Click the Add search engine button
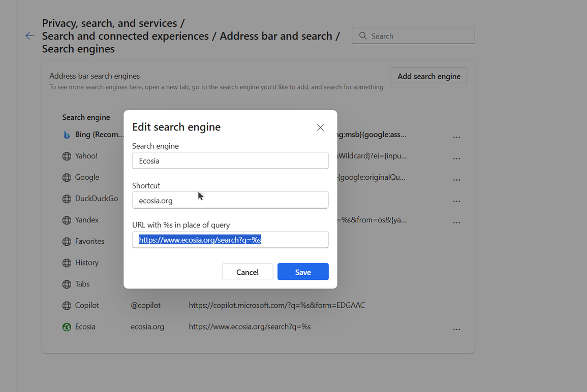587x392 pixels. coord(428,76)
